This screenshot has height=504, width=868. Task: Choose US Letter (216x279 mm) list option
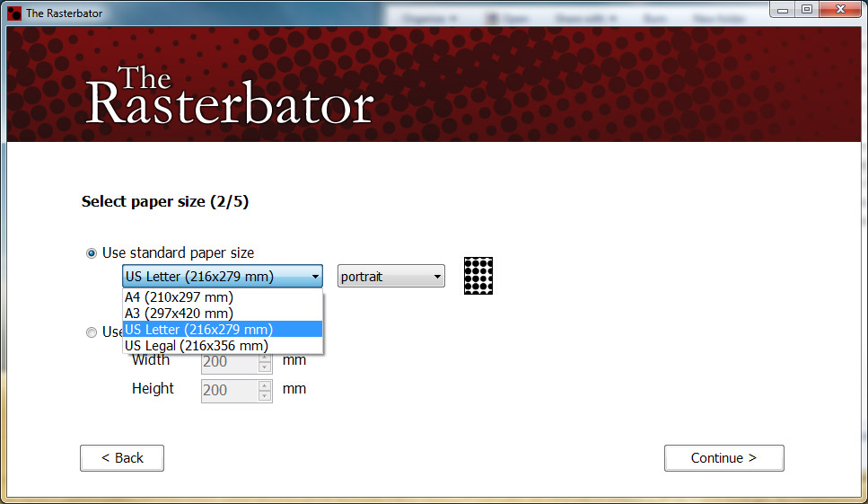tap(223, 329)
